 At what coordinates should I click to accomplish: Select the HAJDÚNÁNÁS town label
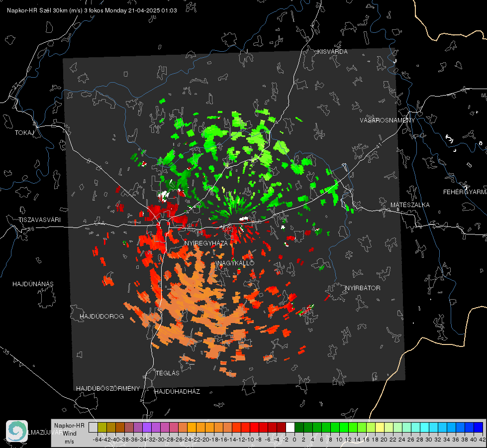coord(33,284)
